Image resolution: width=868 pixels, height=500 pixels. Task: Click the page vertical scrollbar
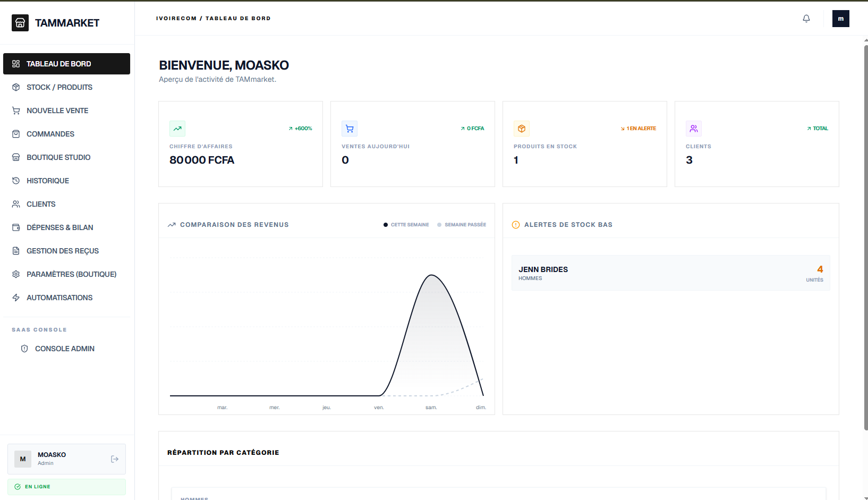[x=866, y=239]
